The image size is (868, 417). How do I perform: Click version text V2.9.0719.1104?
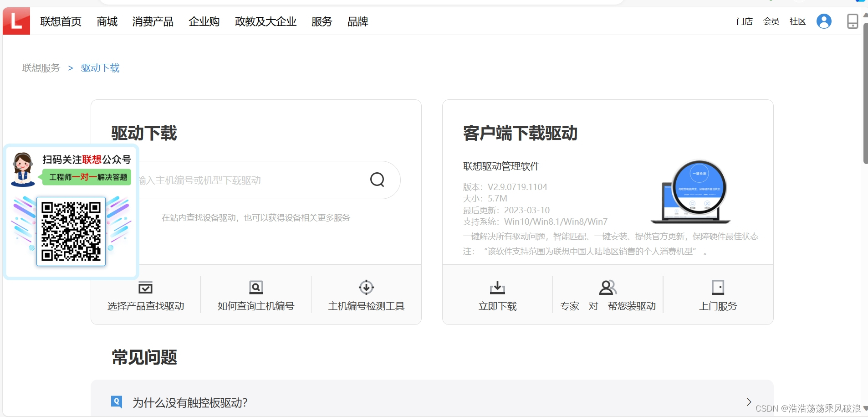[505, 187]
